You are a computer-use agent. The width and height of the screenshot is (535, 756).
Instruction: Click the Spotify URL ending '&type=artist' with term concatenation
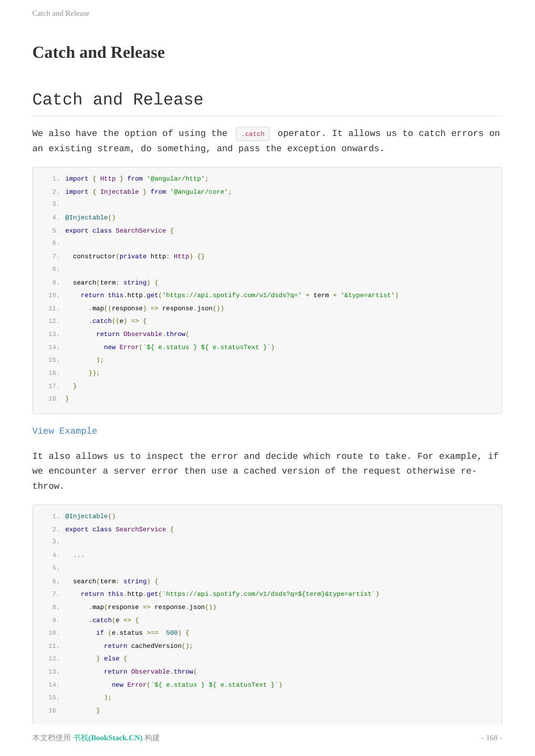click(239, 296)
